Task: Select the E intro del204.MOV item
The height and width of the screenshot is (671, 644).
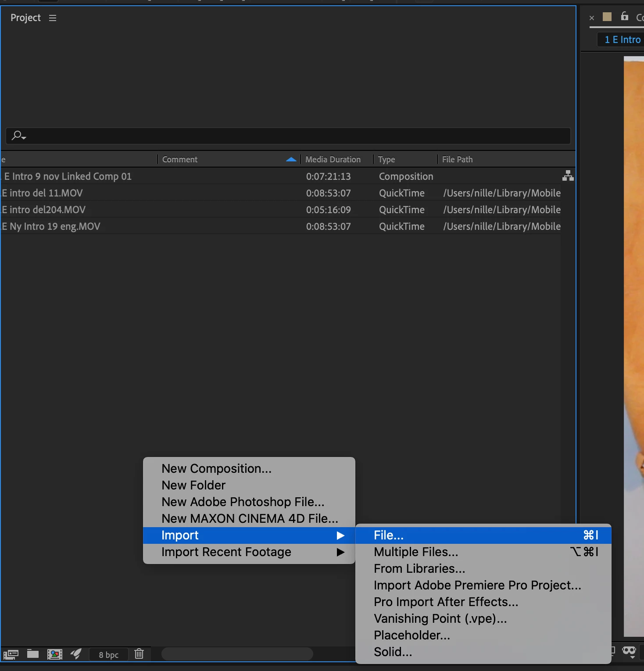Action: pos(43,210)
